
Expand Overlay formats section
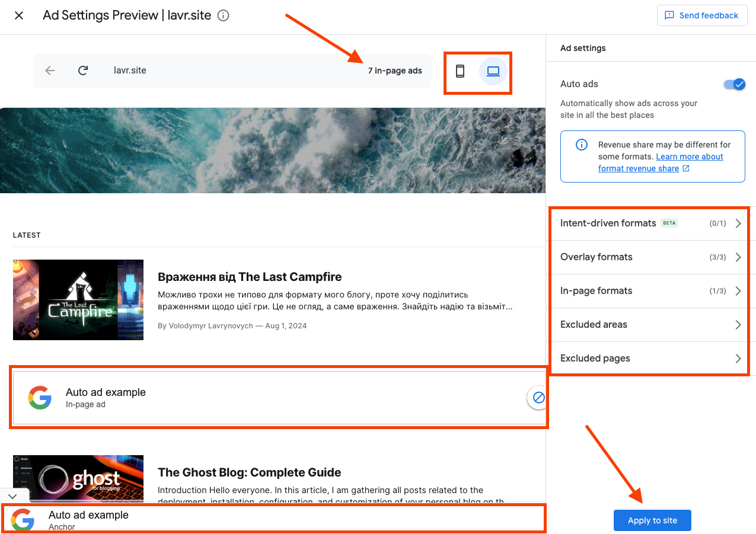point(650,257)
